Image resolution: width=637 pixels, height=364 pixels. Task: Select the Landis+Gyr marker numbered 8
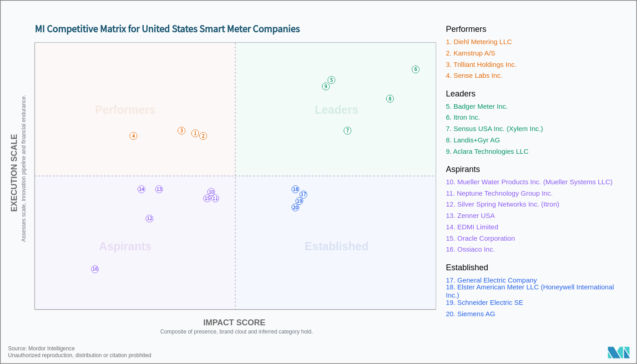(390, 99)
